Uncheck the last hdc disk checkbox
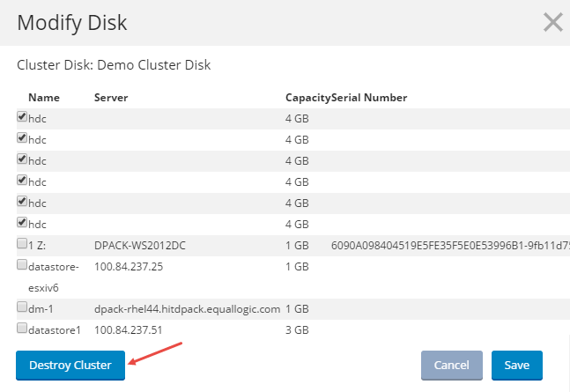The image size is (570, 392). [22, 222]
